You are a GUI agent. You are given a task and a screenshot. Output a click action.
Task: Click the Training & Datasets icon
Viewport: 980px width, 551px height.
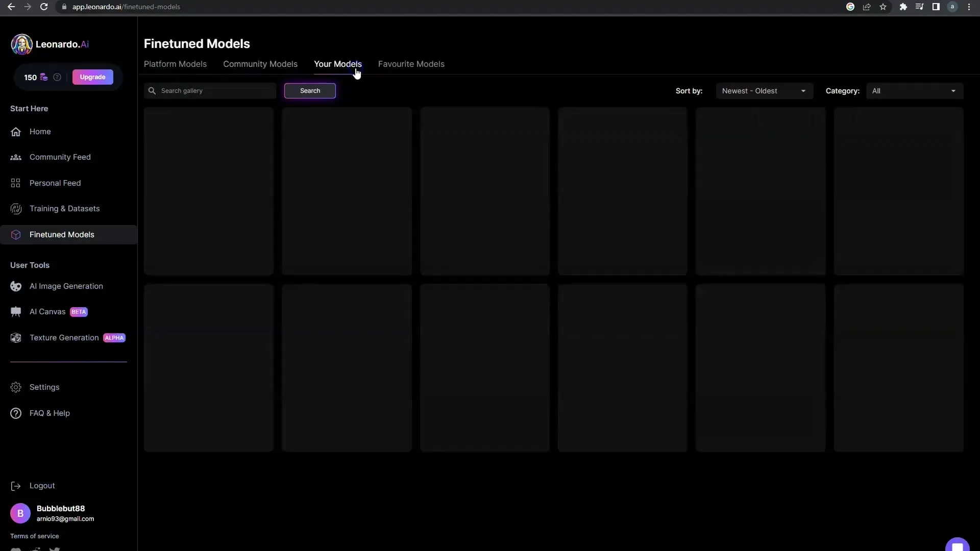point(15,209)
